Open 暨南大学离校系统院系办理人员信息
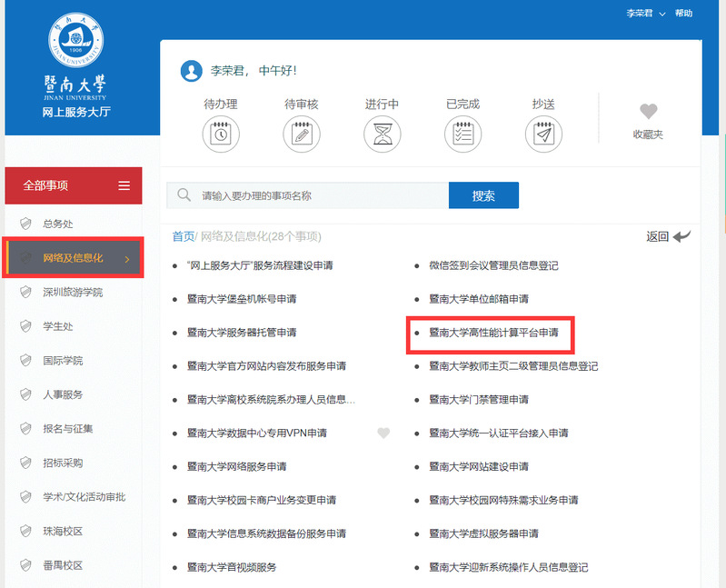 tap(271, 399)
